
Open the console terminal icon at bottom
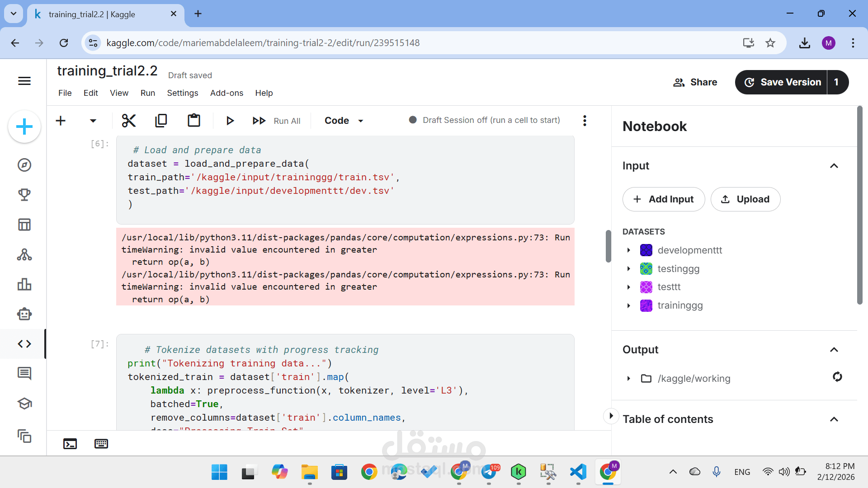(70, 444)
